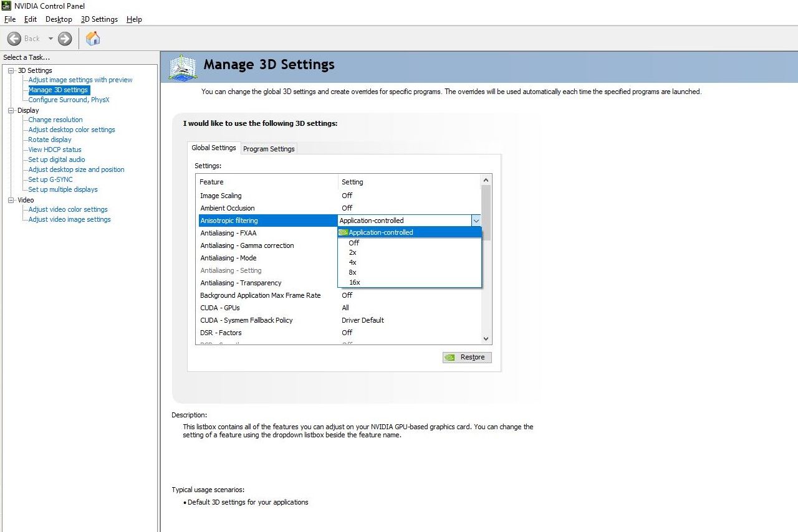Click the settings list scrollbar thumb
The image size is (798, 532).
coord(486,212)
